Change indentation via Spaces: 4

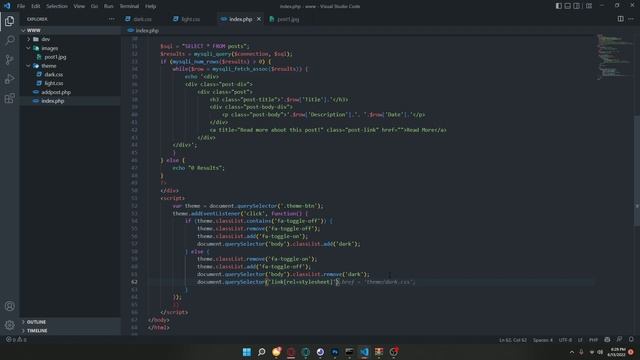pyautogui.click(x=542, y=340)
